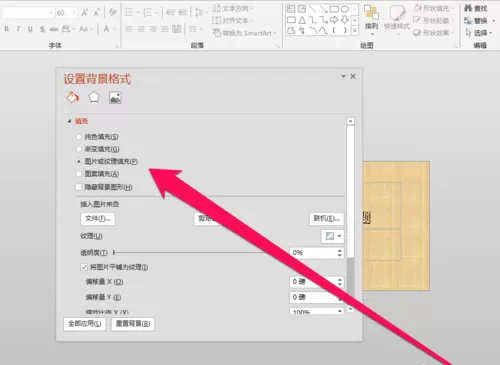Image resolution: width=500 pixels, height=365 pixels.
Task: Click the clear formatting icon
Action: [x=113, y=13]
